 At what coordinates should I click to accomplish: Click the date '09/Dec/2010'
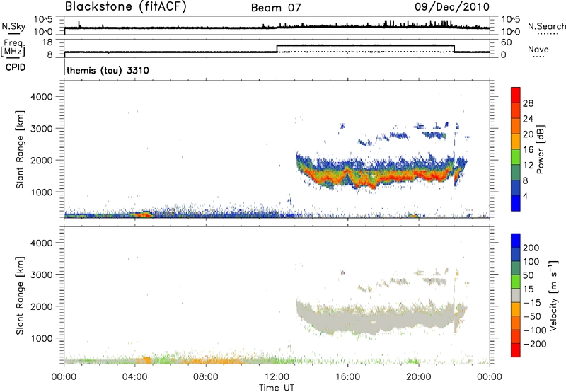point(452,6)
